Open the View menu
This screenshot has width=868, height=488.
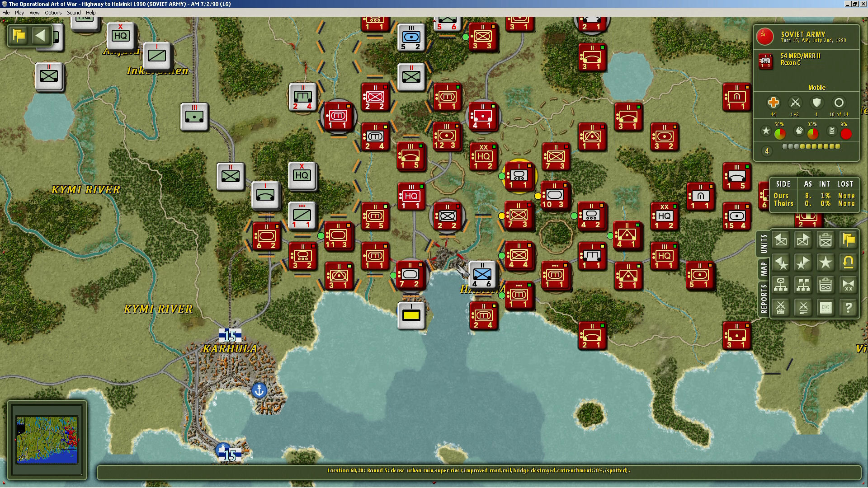point(34,13)
